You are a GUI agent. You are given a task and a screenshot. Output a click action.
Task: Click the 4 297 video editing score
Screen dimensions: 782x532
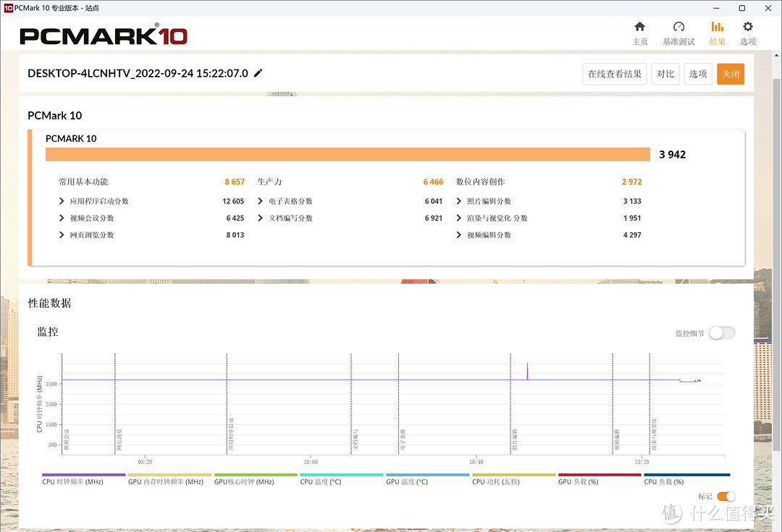(632, 235)
